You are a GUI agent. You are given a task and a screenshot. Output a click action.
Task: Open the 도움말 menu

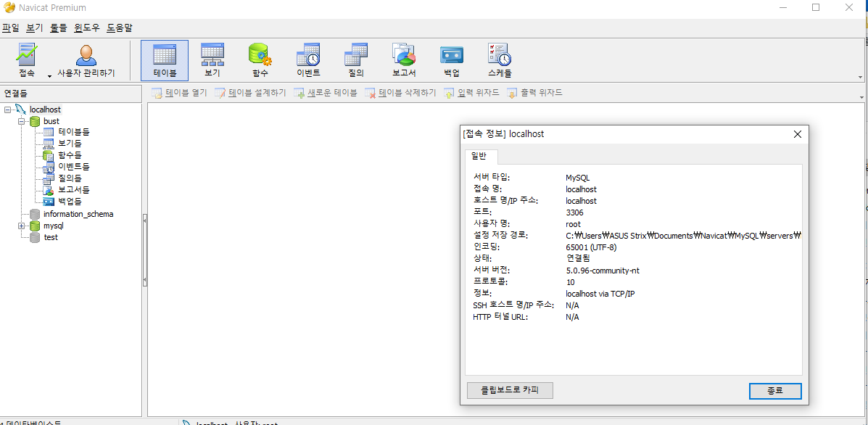click(x=120, y=28)
